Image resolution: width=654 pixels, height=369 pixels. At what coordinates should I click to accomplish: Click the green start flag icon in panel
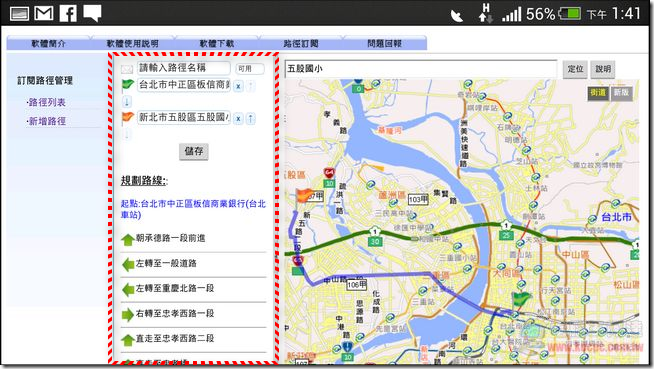[127, 85]
